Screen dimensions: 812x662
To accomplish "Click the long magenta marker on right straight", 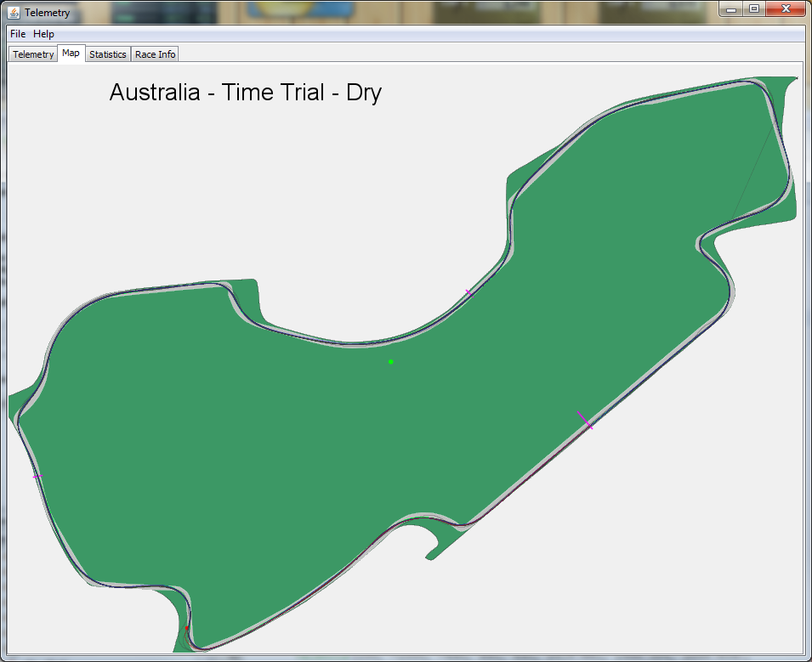I will pos(585,421).
